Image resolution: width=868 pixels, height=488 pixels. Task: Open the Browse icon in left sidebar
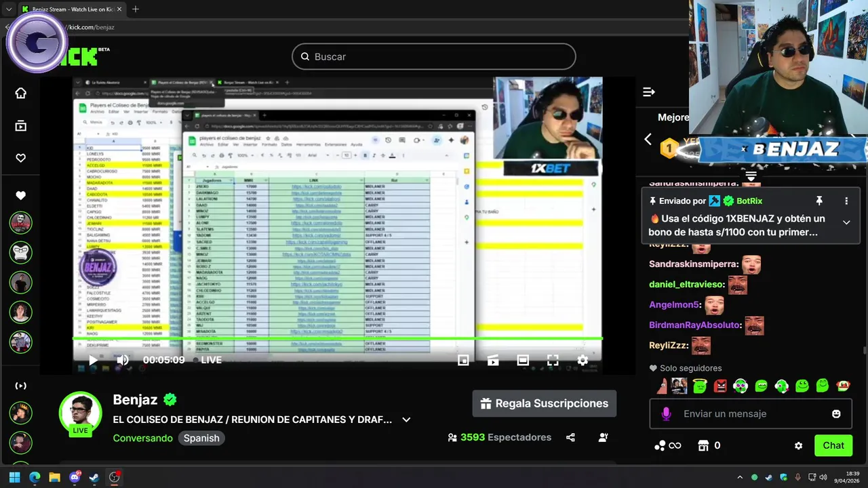(x=20, y=125)
